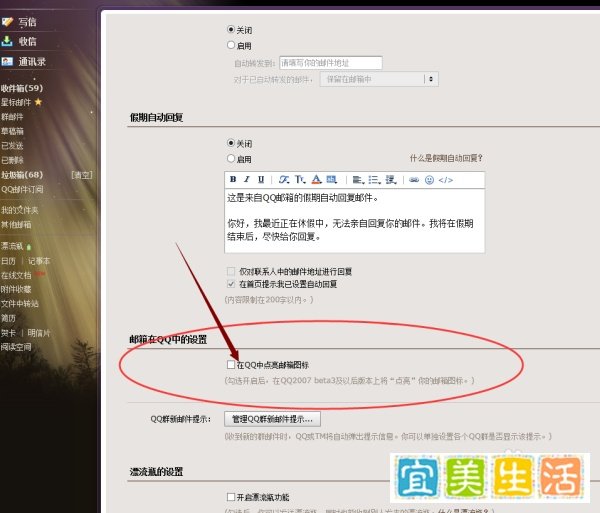
Task: Open 贺卡 greeting card link
Action: pos(8,333)
